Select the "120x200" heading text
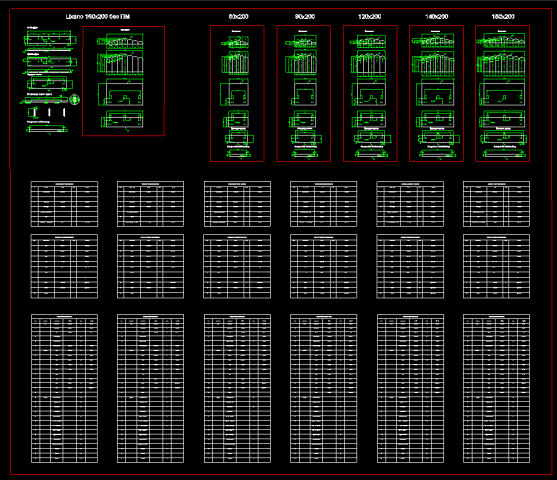 point(369,16)
